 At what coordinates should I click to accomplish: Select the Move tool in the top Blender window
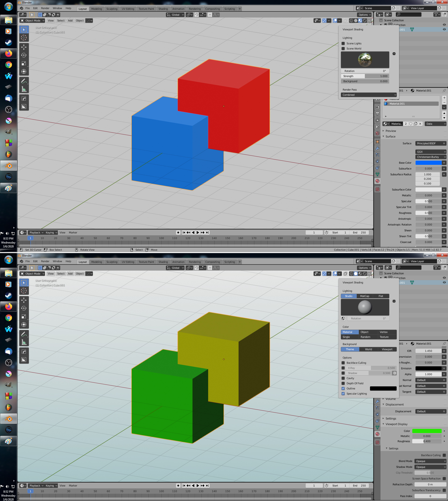point(24,47)
